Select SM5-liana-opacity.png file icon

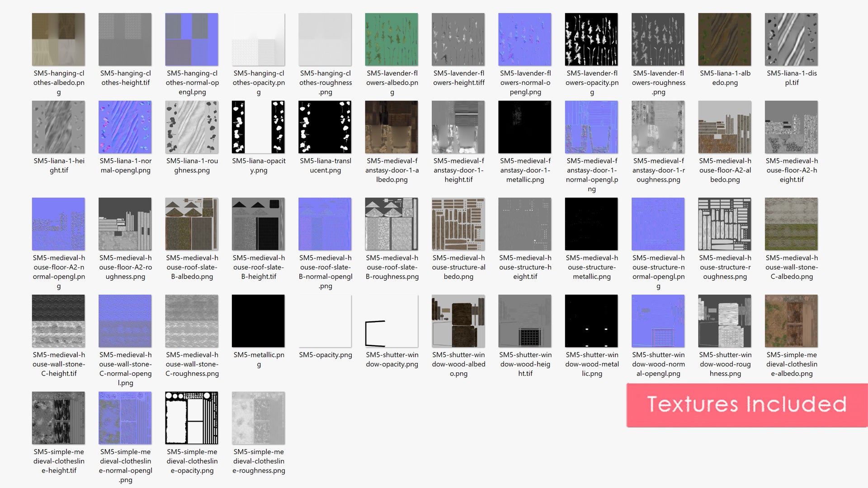point(258,127)
